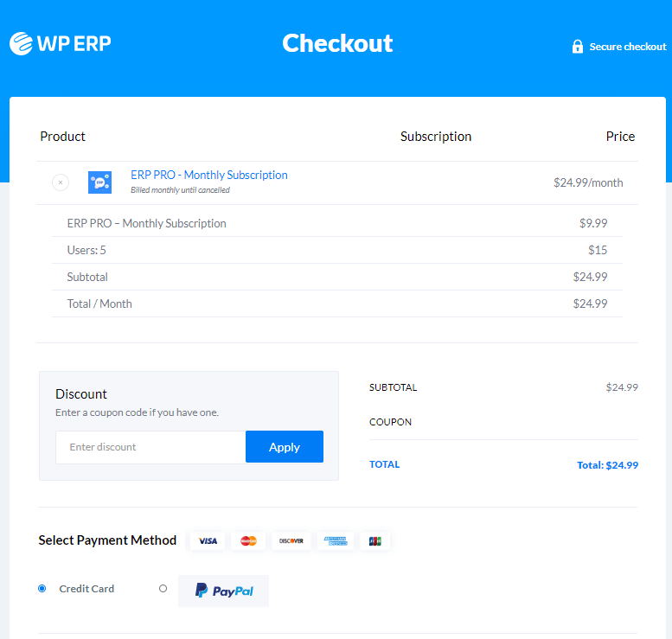Remove ERP PRO item from cart
Viewport: 672px width, 639px height.
pos(61,182)
